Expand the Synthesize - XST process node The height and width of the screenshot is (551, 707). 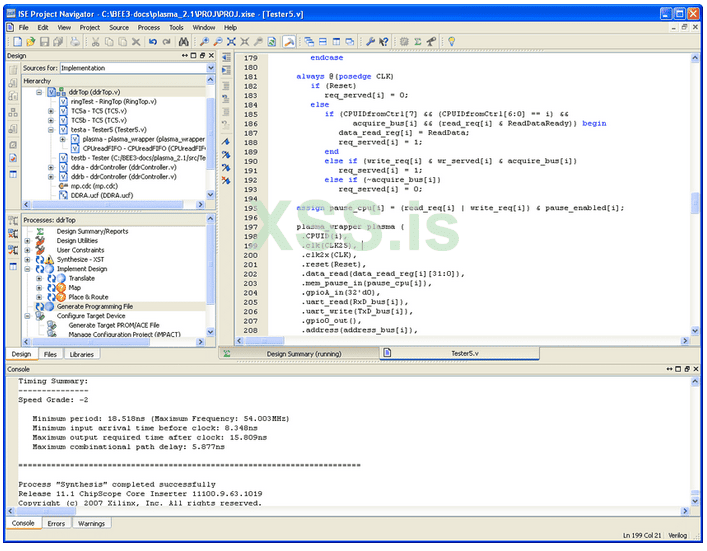point(28,259)
